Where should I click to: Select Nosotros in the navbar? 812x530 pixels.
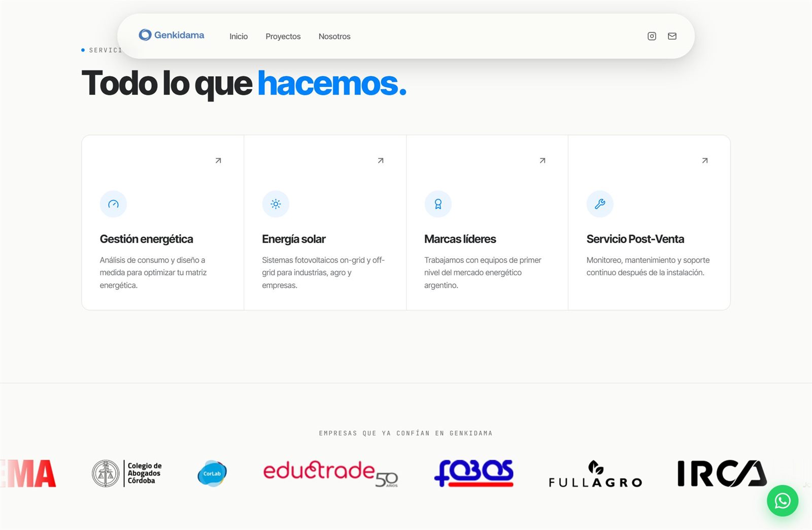(x=334, y=37)
